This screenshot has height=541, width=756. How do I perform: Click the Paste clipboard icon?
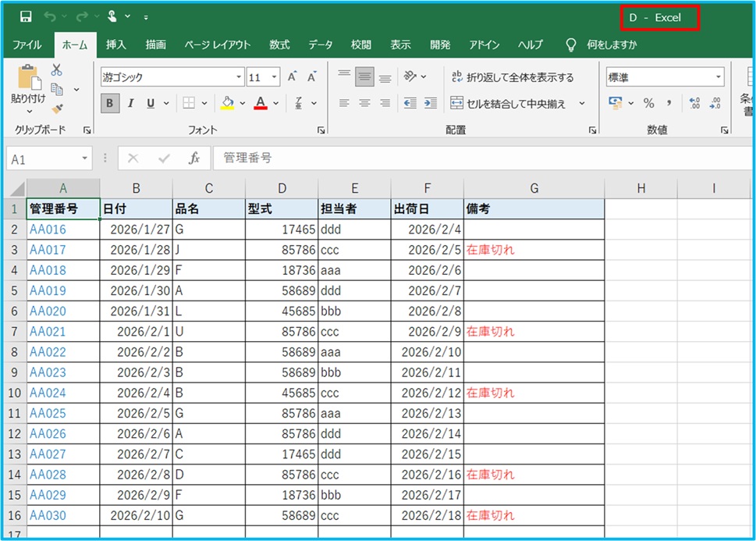(x=28, y=79)
